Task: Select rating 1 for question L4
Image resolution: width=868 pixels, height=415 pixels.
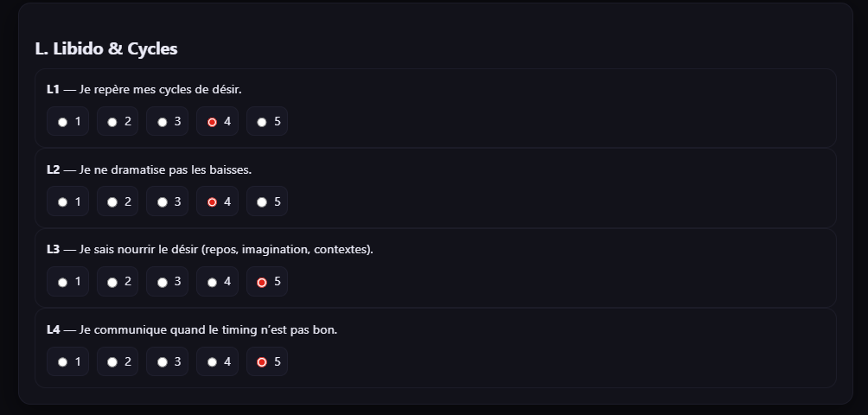Action: click(62, 362)
